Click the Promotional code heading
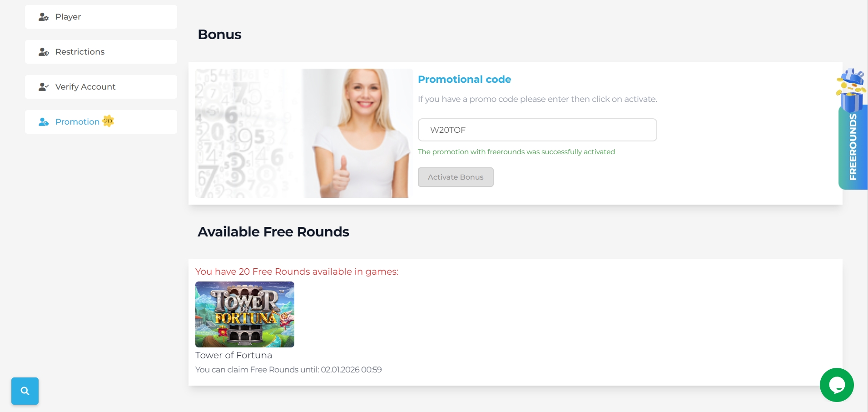The width and height of the screenshot is (868, 412). 464,79
